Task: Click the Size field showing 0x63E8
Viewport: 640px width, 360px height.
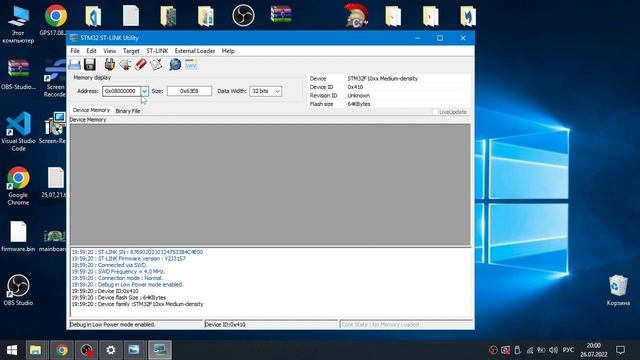Action: 189,91
